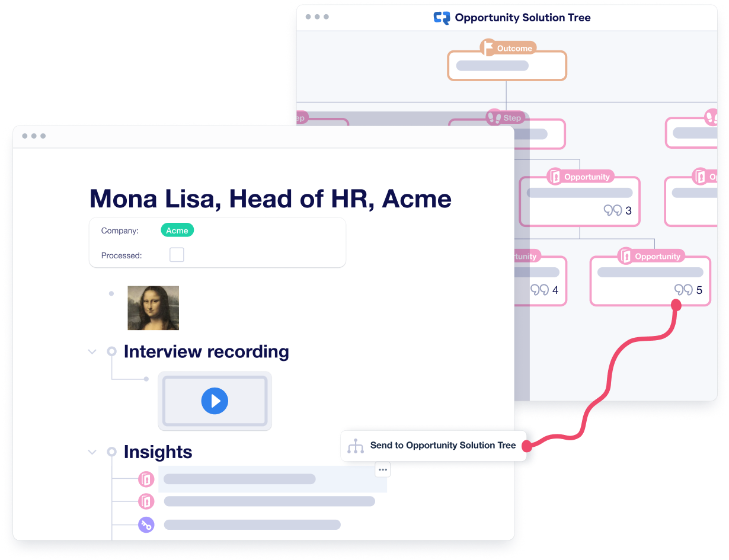Click the Opportunity Solution Tree logo icon
The width and height of the screenshot is (729, 560).
pos(442,18)
